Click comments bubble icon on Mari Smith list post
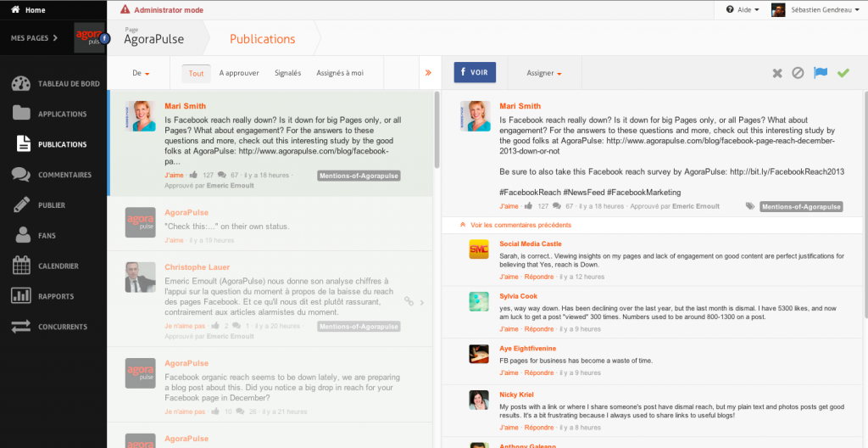 click(x=222, y=175)
